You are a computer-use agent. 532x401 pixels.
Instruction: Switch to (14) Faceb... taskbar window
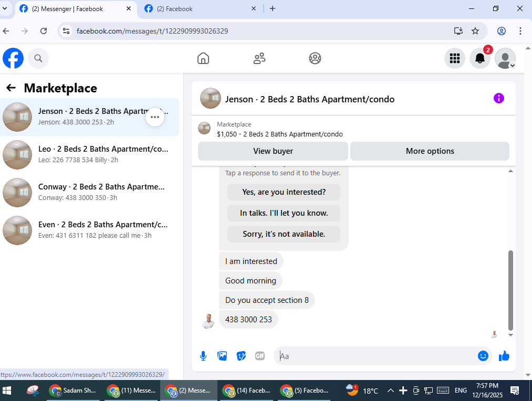point(247,391)
